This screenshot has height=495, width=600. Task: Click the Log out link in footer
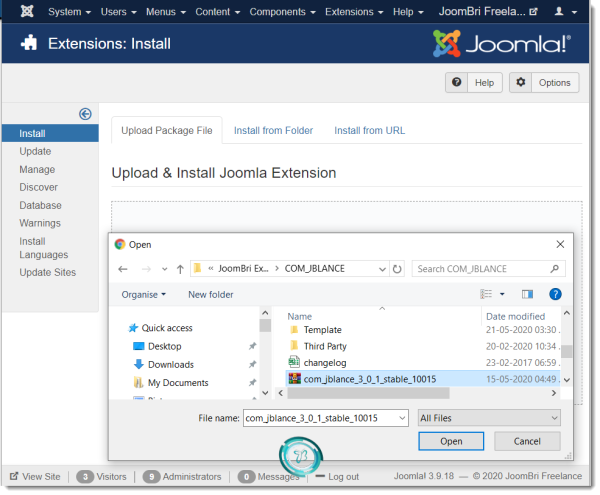tap(343, 477)
